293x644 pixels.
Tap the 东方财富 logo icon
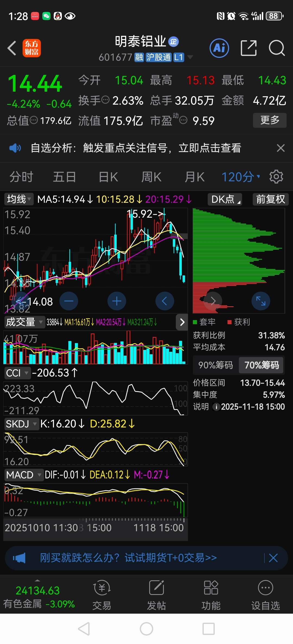pyautogui.click(x=32, y=48)
